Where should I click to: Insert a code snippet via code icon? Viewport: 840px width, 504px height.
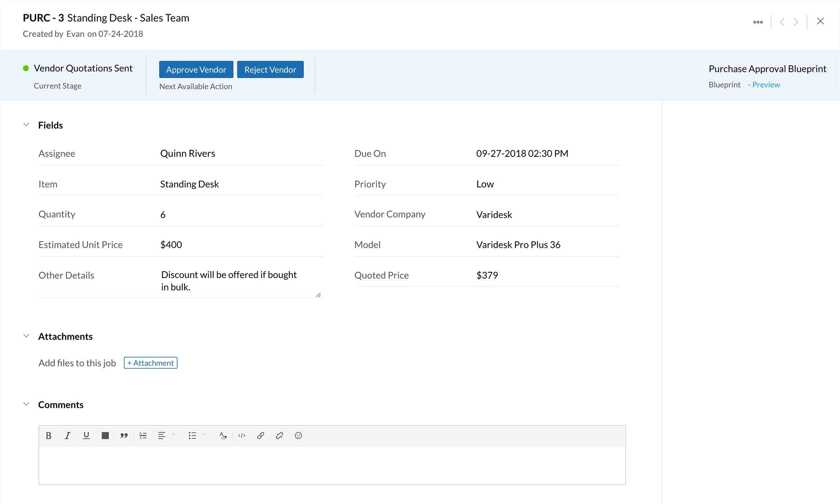point(242,435)
